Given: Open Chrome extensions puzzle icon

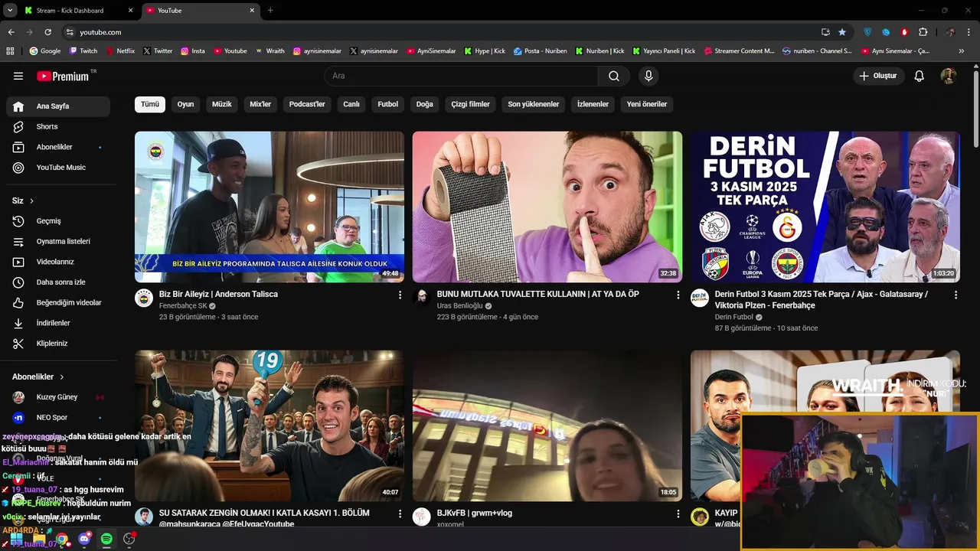Looking at the screenshot, I should point(923,32).
